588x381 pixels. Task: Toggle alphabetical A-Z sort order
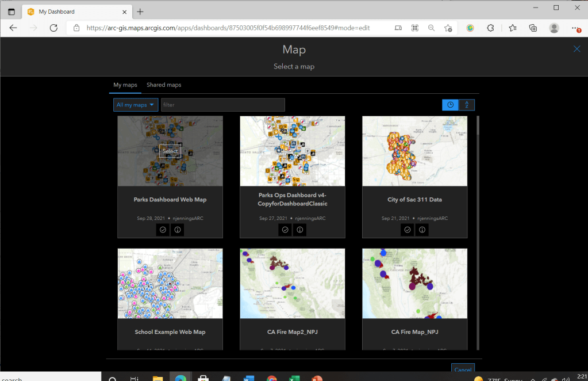(467, 105)
